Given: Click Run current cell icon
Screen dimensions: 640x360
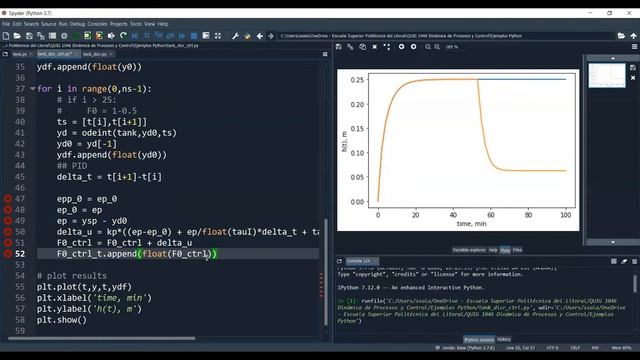Looking at the screenshot, I should 88,36.
